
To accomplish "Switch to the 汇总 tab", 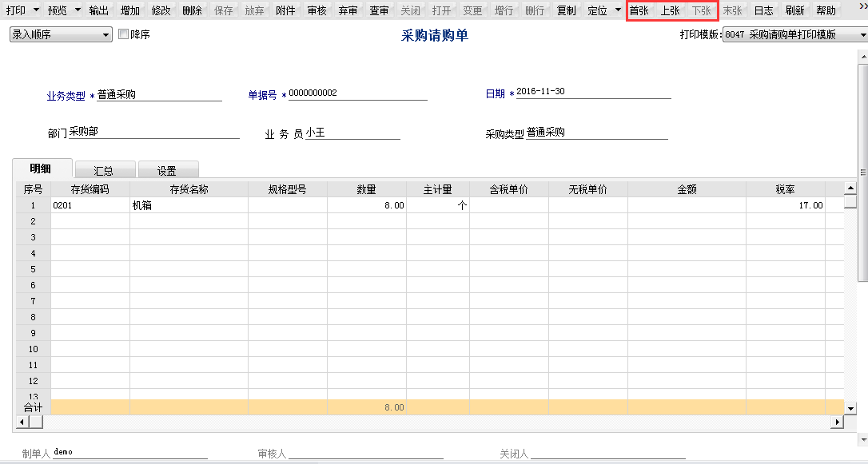I will [x=103, y=171].
